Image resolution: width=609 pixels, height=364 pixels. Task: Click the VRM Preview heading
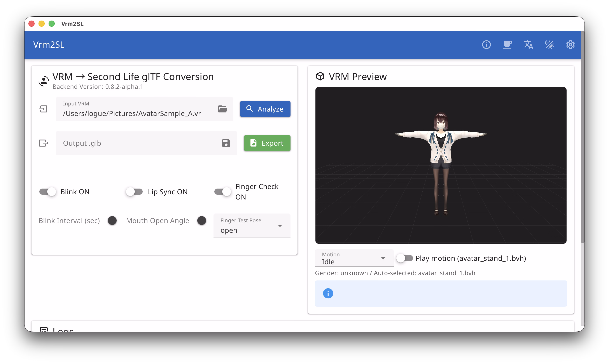[358, 77]
